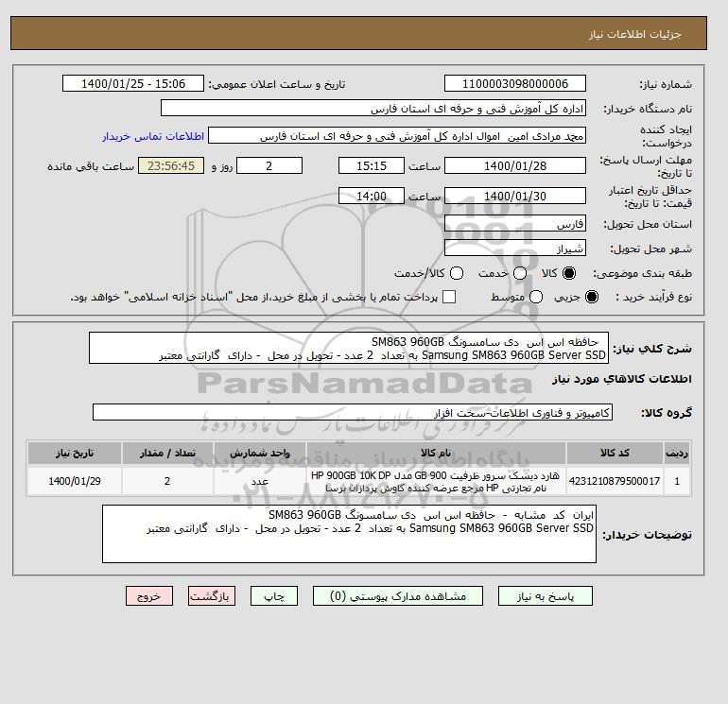Click the countdown timer 23:56:45
728x704 pixels.
(171, 165)
